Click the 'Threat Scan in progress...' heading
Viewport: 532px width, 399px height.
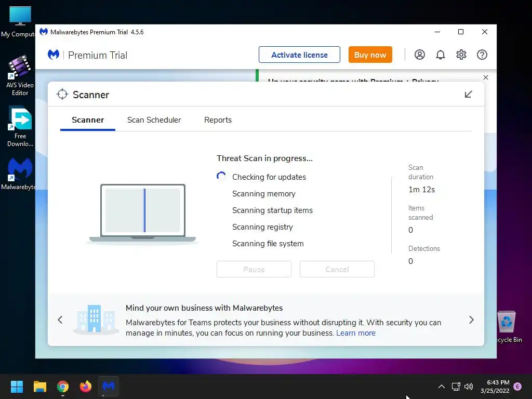[x=264, y=158]
